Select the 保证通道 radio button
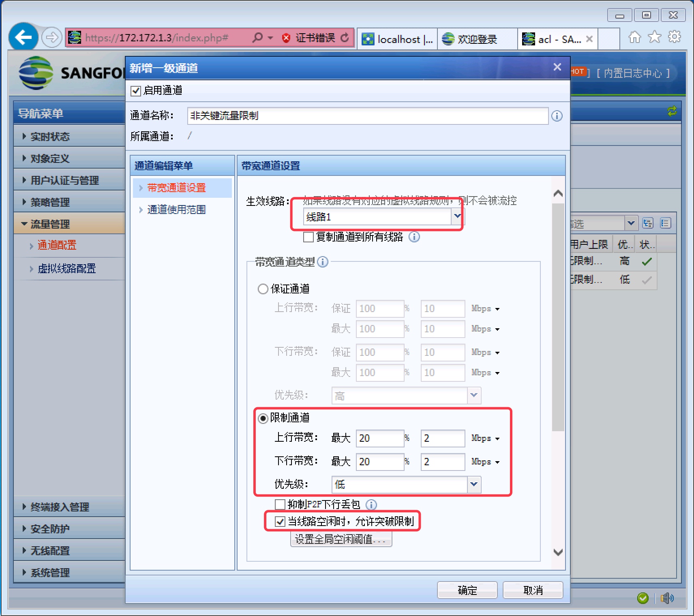 263,289
